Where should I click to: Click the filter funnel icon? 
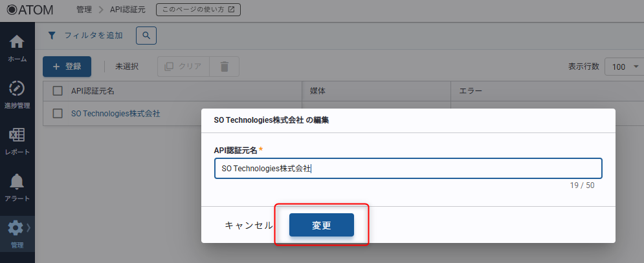pos(52,36)
